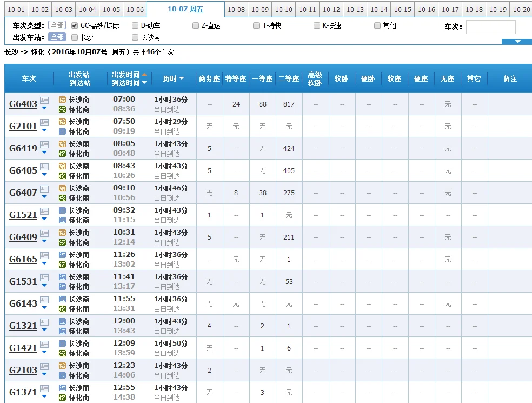The width and height of the screenshot is (532, 403).
Task: Click the passenger info icon next to G2101
Action: [44, 122]
